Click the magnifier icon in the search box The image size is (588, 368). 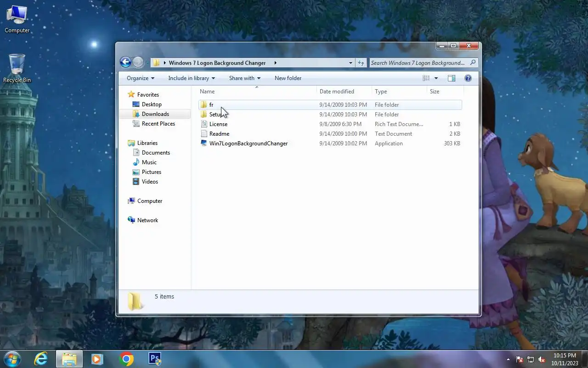coord(473,63)
